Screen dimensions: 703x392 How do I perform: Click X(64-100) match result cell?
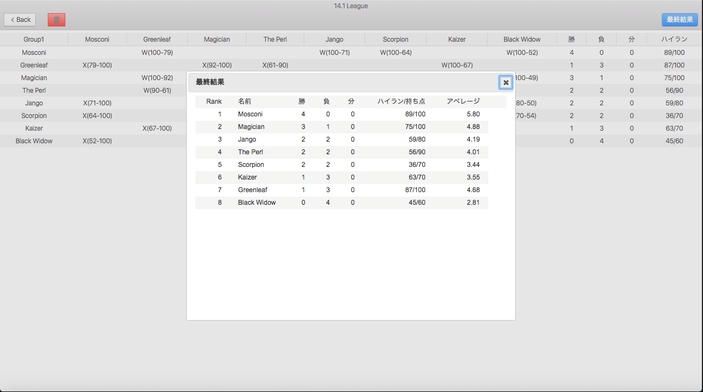click(x=97, y=115)
